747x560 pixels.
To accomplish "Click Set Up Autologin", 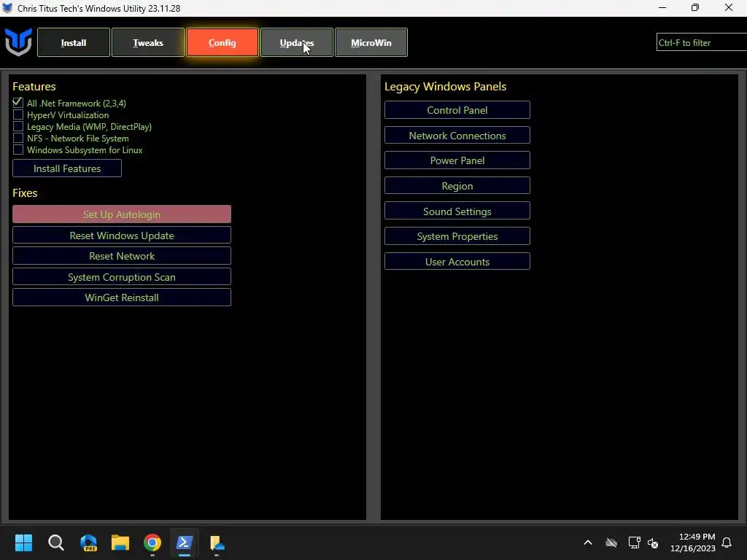I will point(122,214).
